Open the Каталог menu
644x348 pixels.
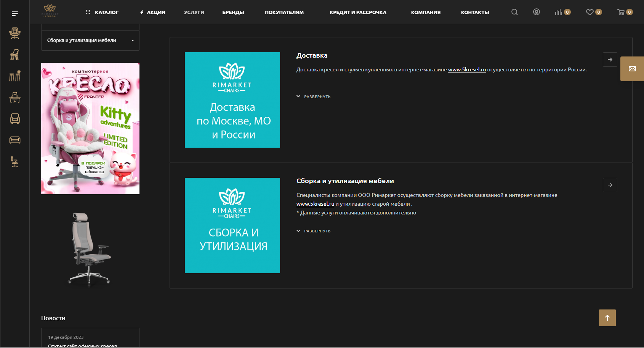pos(102,12)
